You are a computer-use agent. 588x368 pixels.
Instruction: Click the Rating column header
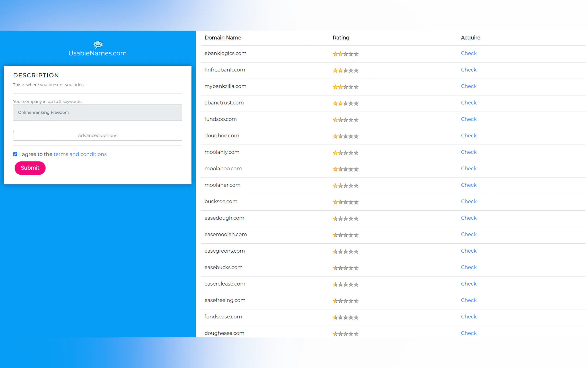coord(341,38)
